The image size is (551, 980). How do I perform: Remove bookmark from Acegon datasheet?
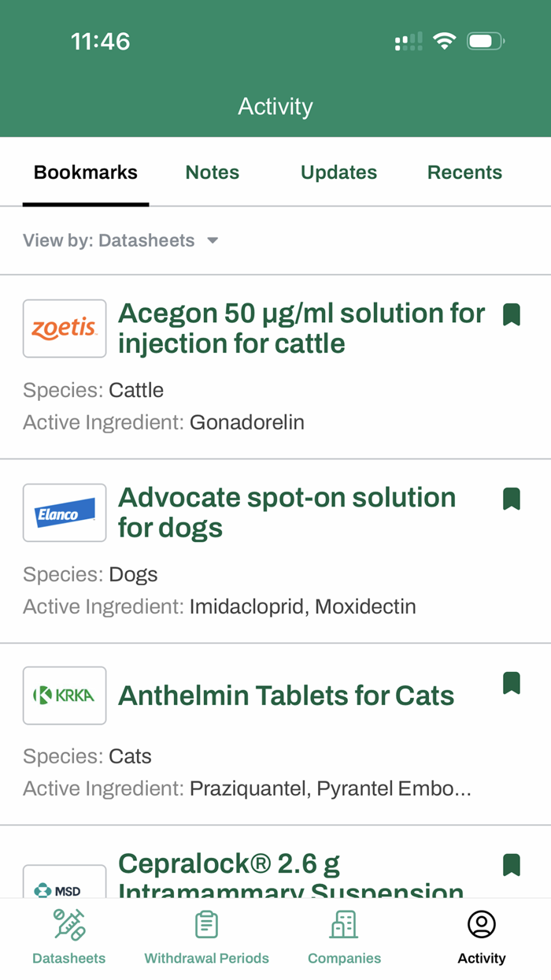(x=512, y=314)
